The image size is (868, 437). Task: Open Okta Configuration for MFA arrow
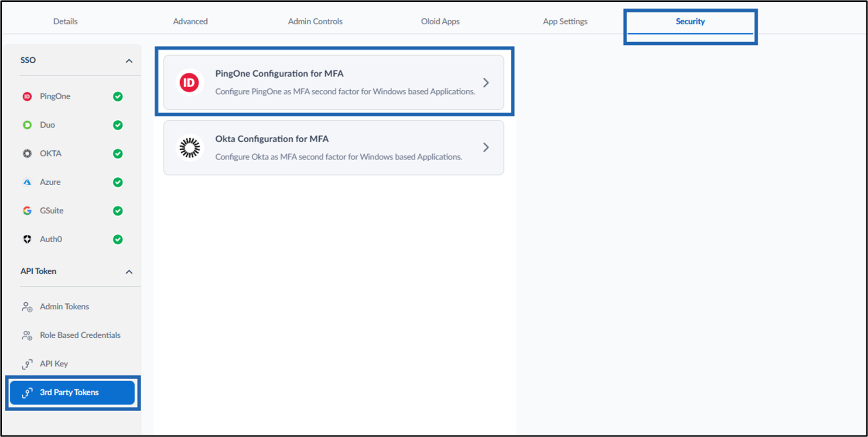tap(486, 147)
